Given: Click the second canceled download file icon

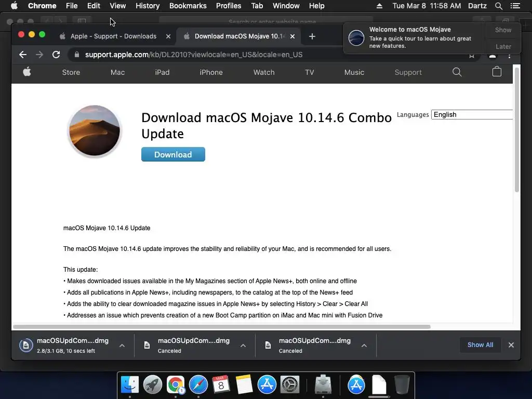Looking at the screenshot, I should coord(147,345).
